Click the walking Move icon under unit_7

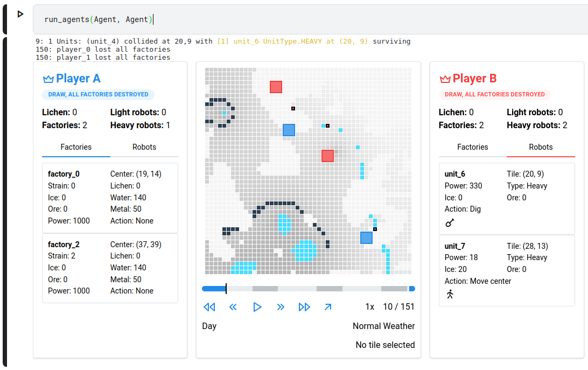tap(450, 295)
